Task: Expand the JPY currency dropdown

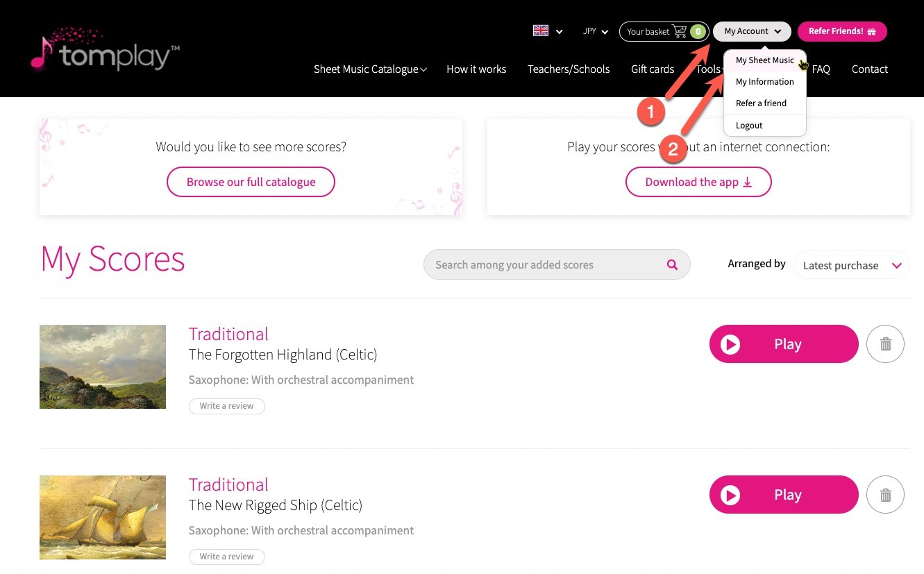Action: click(x=596, y=31)
